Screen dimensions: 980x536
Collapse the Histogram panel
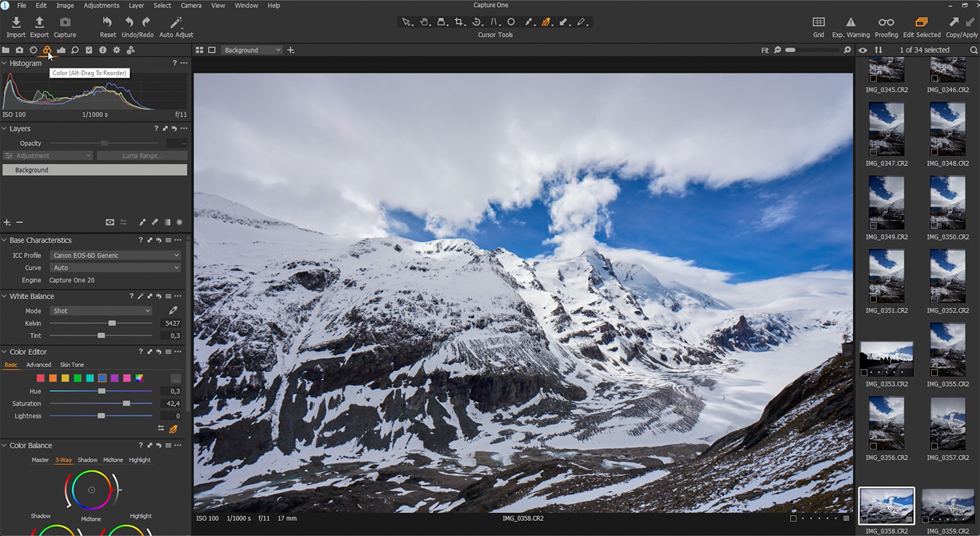coord(5,63)
